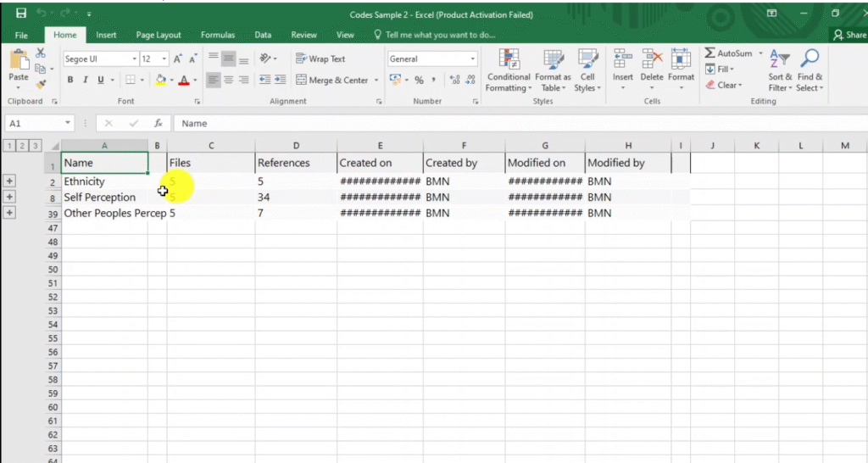
Task: Click the Percent Style icon
Action: [x=419, y=80]
